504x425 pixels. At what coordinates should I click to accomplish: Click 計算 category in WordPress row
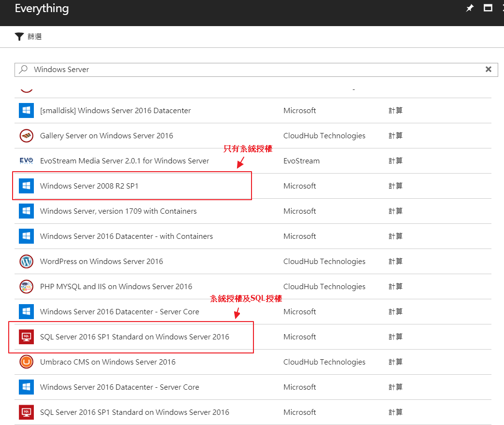(x=395, y=262)
